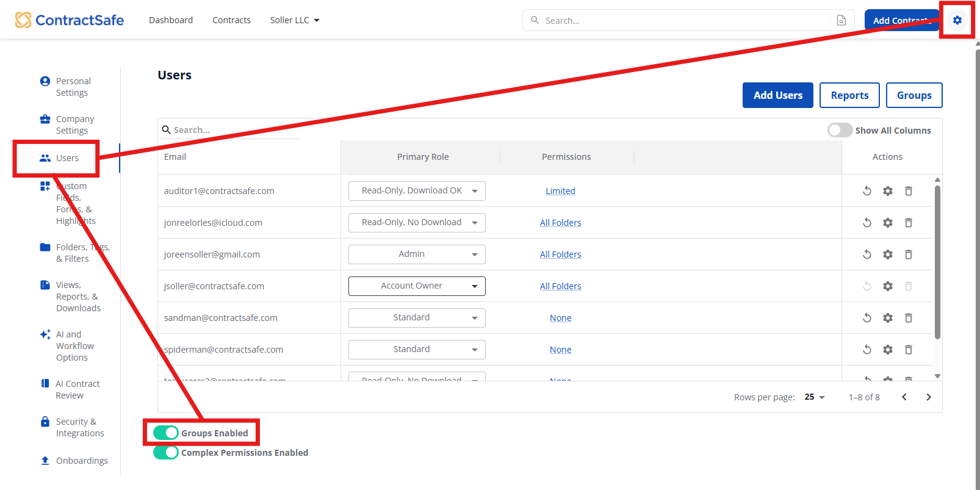The image size is (980, 490).
Task: Click the users table search field
Action: 232,130
